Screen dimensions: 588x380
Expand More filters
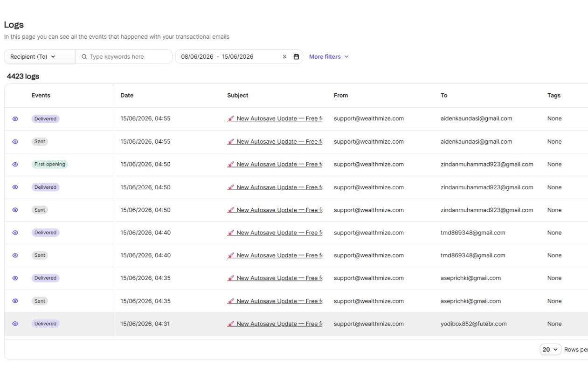point(329,57)
